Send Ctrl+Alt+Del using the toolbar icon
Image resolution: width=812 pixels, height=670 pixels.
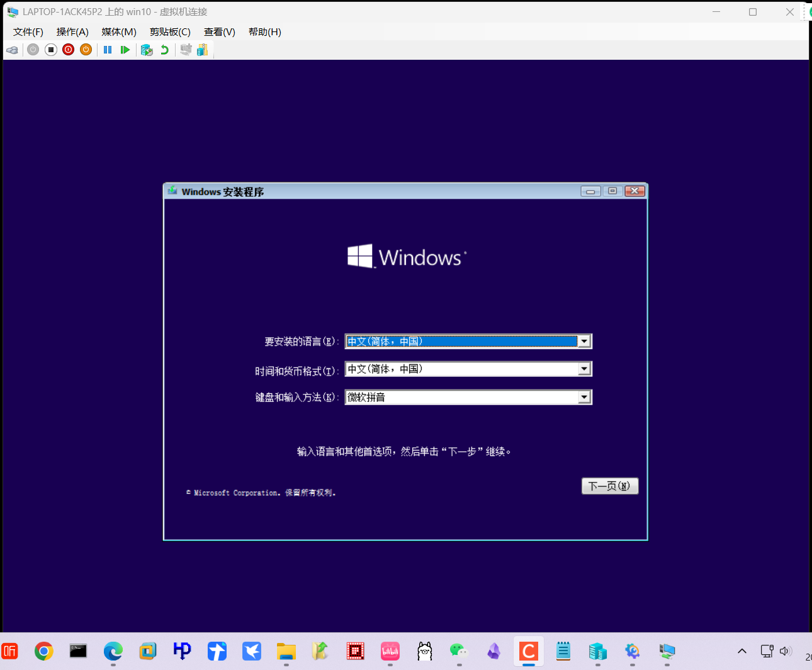click(12, 50)
